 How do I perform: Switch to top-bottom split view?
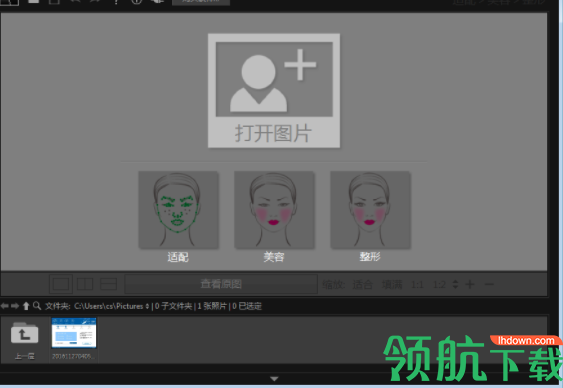[108, 284]
